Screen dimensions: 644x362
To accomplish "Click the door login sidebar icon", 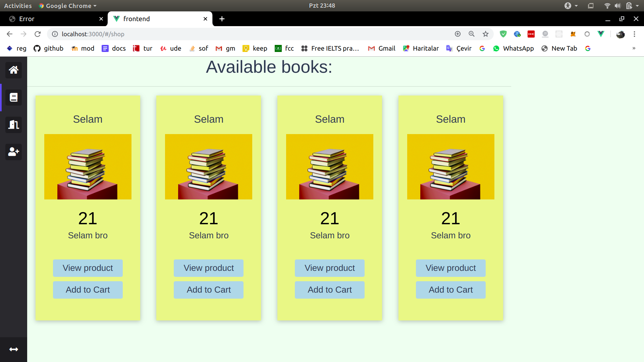I will [13, 125].
